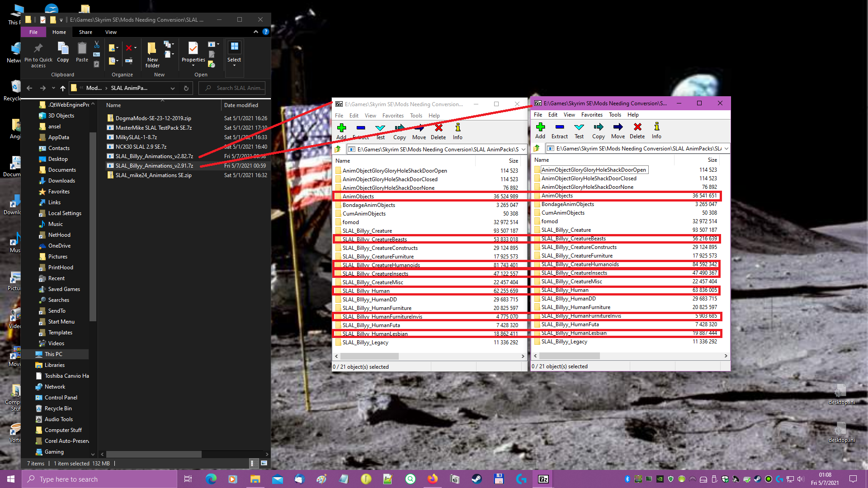Viewport: 868px width, 488px height.
Task: Click Delete in right 7-Zip window
Action: (637, 131)
